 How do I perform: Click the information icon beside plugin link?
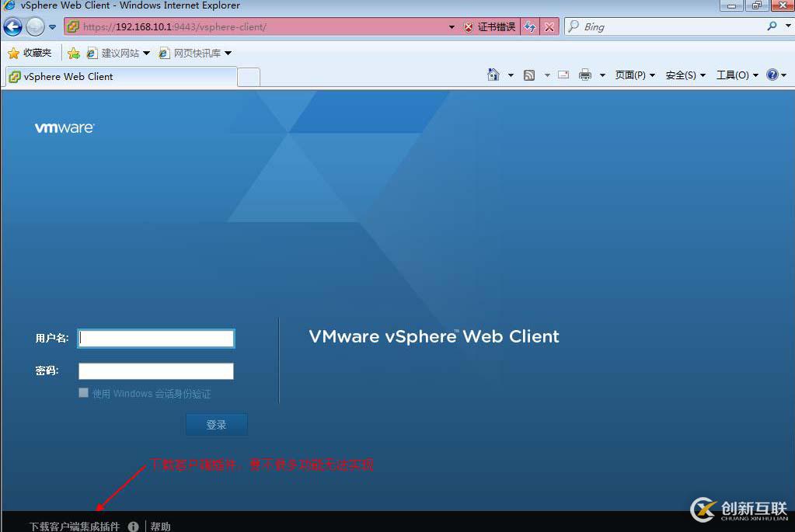click(x=133, y=526)
